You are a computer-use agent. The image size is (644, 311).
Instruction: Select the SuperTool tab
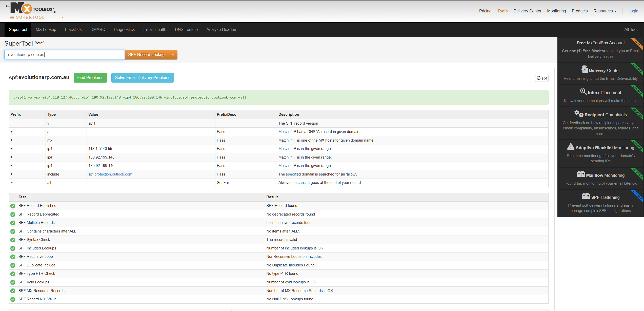point(18,29)
